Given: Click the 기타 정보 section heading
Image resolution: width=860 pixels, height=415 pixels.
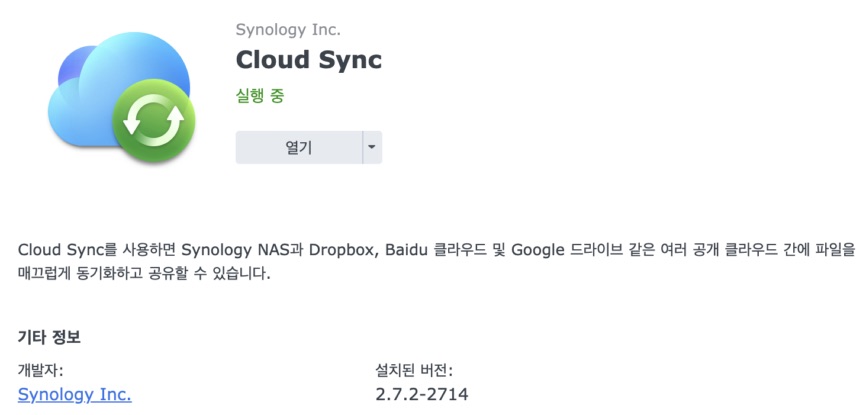Looking at the screenshot, I should coord(49,337).
